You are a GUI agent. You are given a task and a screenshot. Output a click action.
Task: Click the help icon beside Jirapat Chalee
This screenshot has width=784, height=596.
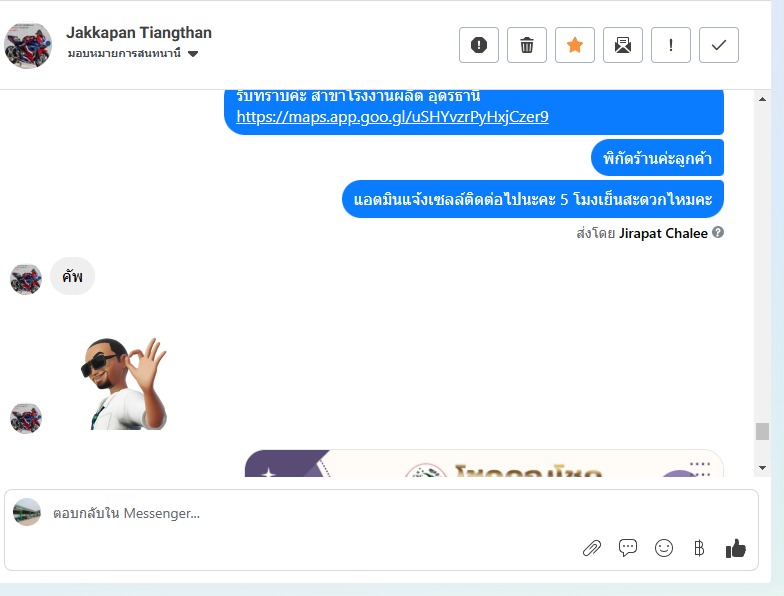coord(718,232)
